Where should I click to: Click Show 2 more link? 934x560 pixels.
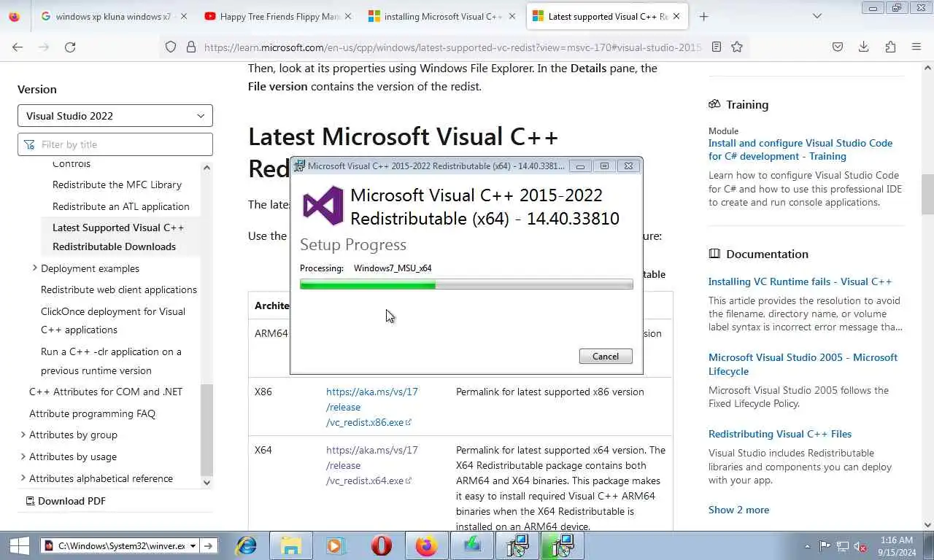tap(738, 510)
